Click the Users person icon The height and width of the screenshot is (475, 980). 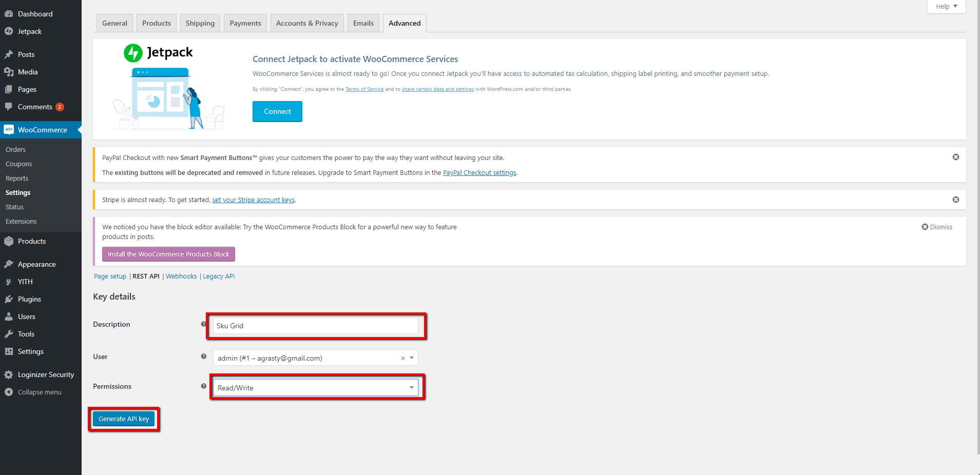pos(9,316)
